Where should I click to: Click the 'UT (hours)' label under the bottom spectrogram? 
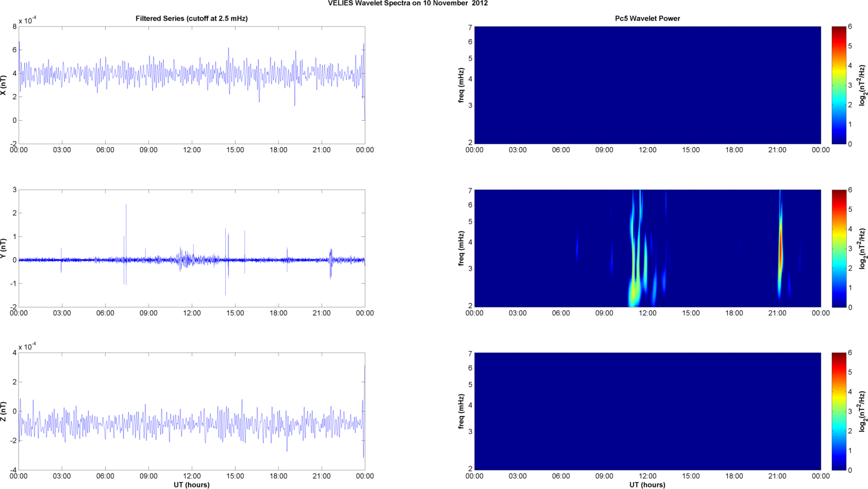(647, 485)
